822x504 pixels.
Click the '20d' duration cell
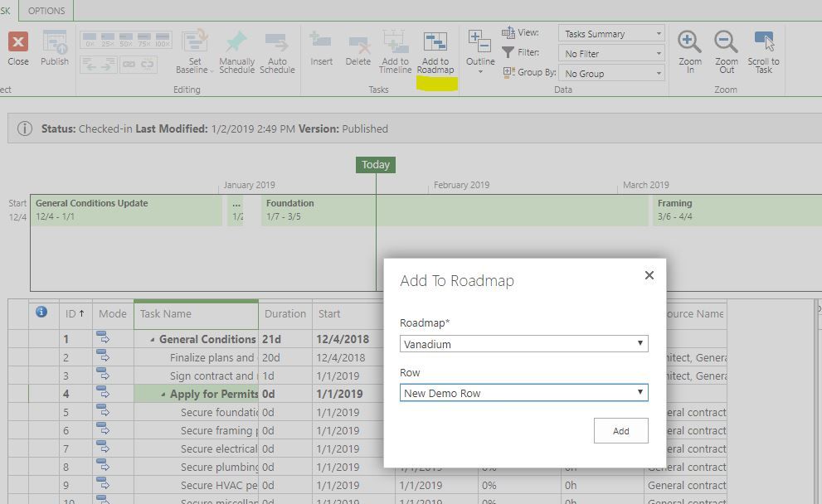(x=285, y=358)
